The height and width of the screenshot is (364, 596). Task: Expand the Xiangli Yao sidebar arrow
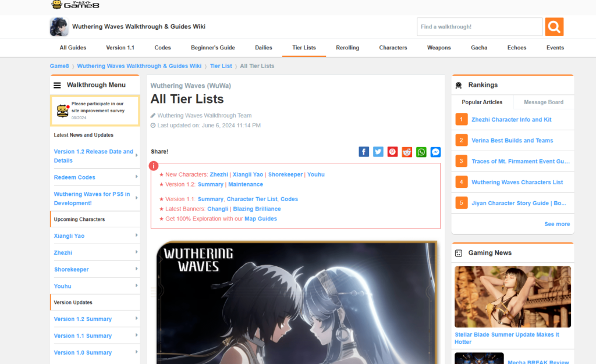tap(136, 235)
